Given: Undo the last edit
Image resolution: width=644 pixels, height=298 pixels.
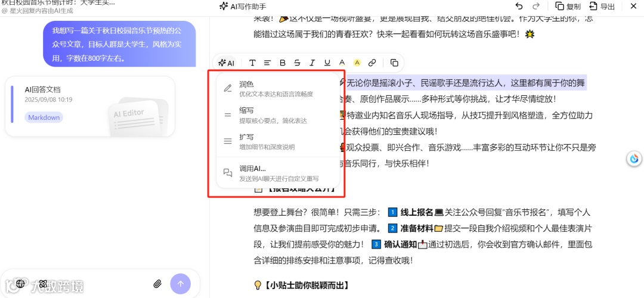Looking at the screenshot, I should coord(519,6).
